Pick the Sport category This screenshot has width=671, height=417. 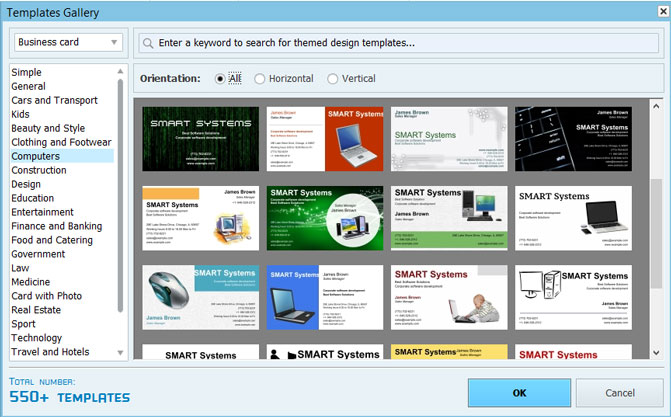point(23,324)
